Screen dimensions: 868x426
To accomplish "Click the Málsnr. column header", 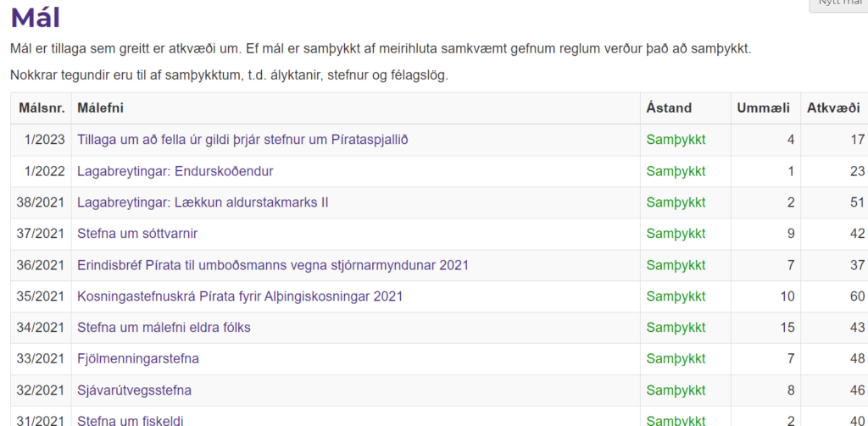I will pos(41,108).
